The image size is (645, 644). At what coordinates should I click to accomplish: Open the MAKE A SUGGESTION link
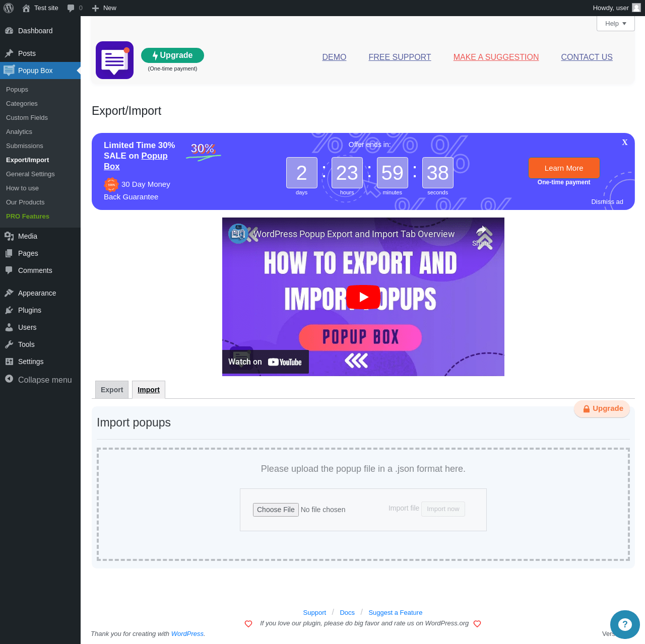(x=496, y=57)
